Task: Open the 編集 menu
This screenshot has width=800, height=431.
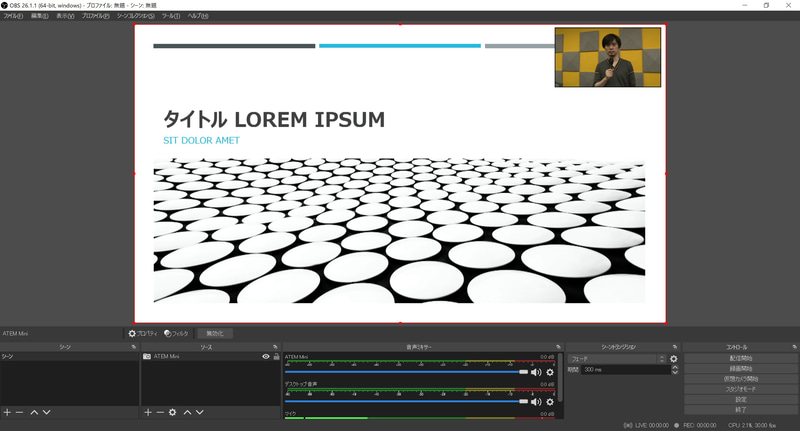Action: tap(39, 16)
